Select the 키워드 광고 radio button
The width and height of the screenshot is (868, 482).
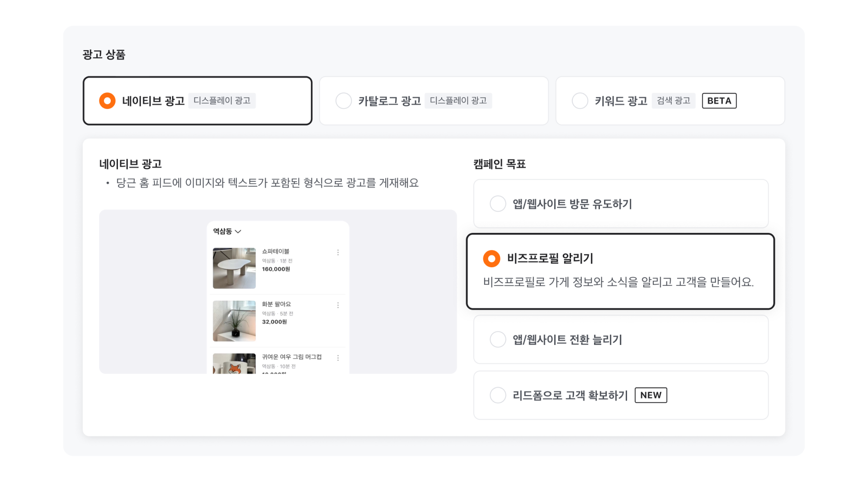click(580, 101)
